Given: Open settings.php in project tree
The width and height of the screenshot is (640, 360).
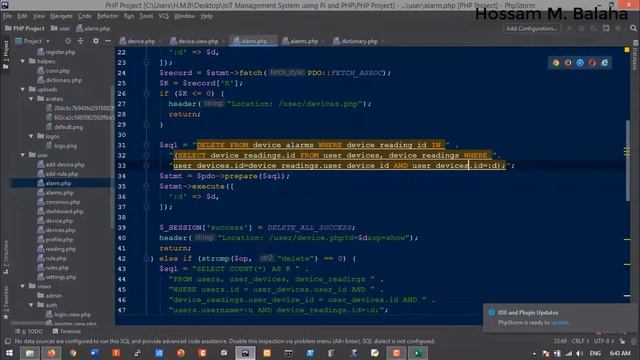Looking at the screenshot, I should coord(56,277).
